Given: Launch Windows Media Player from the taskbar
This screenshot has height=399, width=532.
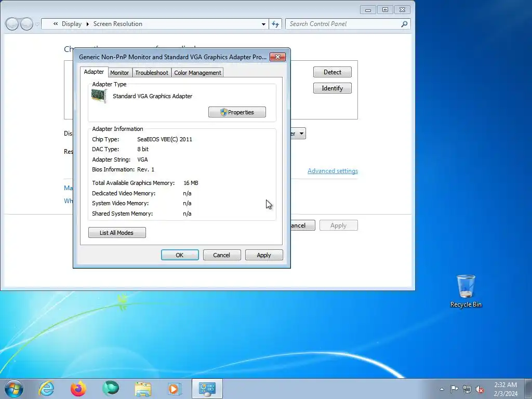Looking at the screenshot, I should [x=175, y=389].
